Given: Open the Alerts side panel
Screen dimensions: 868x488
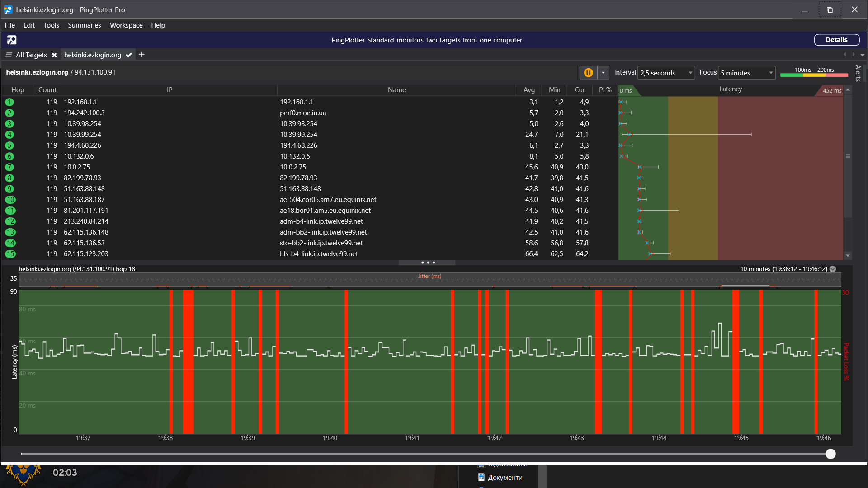Looking at the screenshot, I should tap(858, 73).
